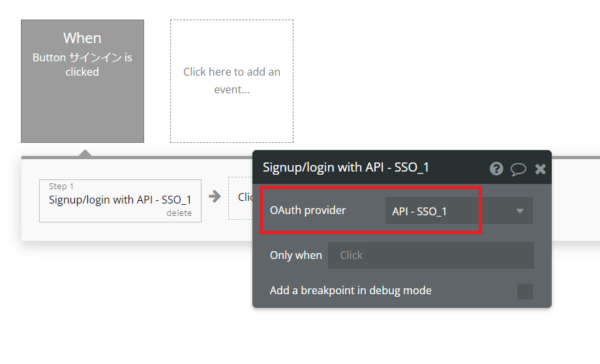Open the OAuth provider dropdown
Viewport: 600px width, 364px height.
(x=458, y=211)
